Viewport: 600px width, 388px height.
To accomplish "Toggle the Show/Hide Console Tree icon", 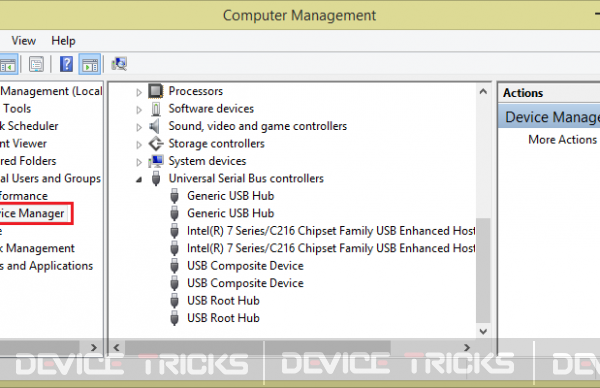I will coord(8,64).
